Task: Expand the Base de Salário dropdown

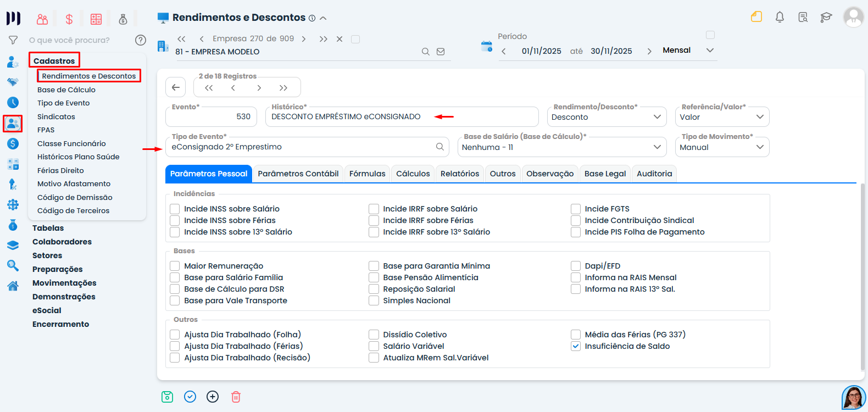Action: (x=561, y=147)
